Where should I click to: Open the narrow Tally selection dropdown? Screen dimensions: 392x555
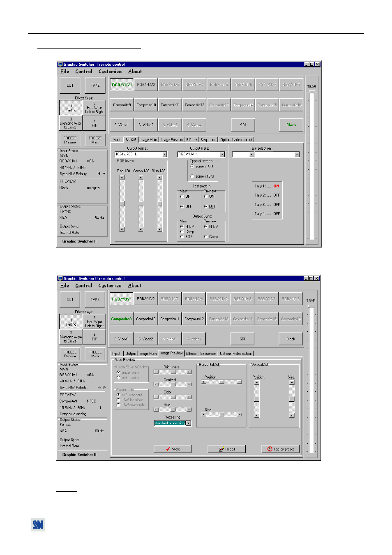pyautogui.click(x=252, y=155)
